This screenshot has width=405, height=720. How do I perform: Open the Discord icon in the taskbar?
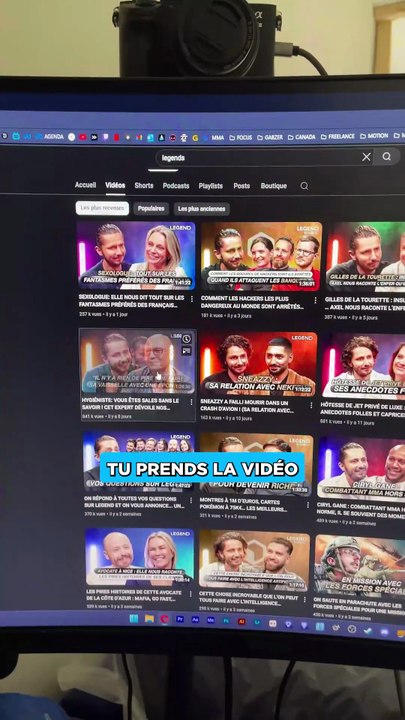[x=384, y=632]
